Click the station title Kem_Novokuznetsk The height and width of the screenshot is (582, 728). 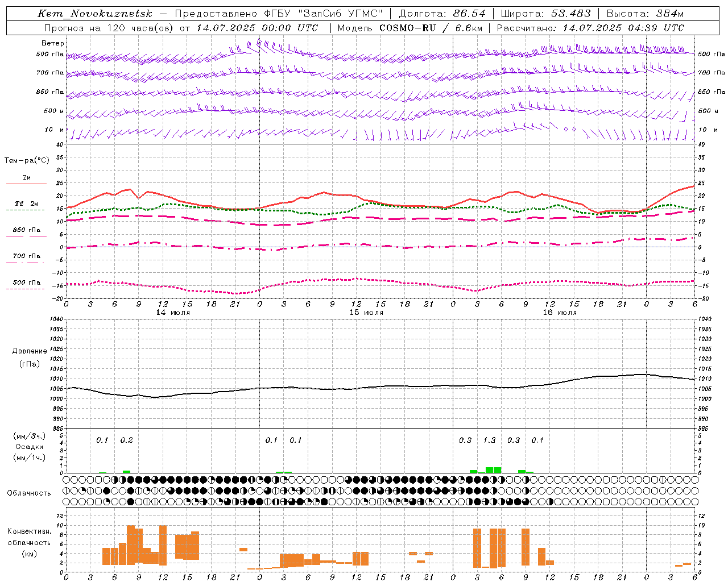[95, 14]
